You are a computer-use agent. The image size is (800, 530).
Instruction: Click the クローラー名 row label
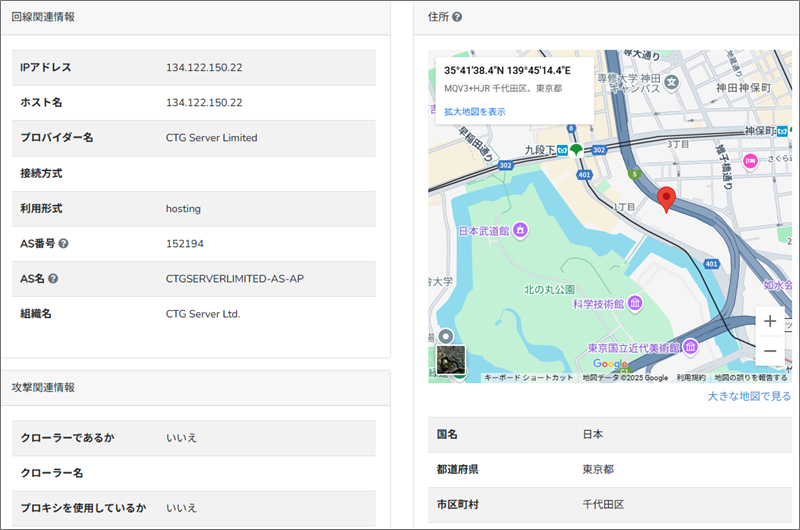coord(52,473)
